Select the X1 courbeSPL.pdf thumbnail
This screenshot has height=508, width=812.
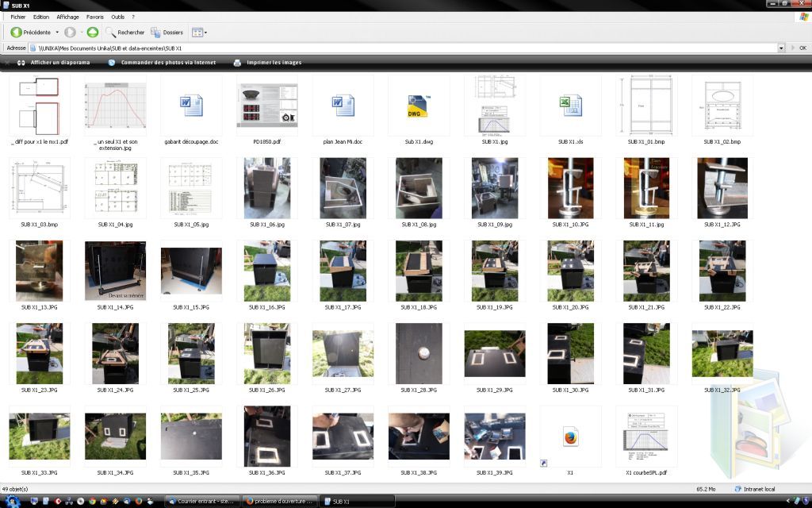[645, 437]
